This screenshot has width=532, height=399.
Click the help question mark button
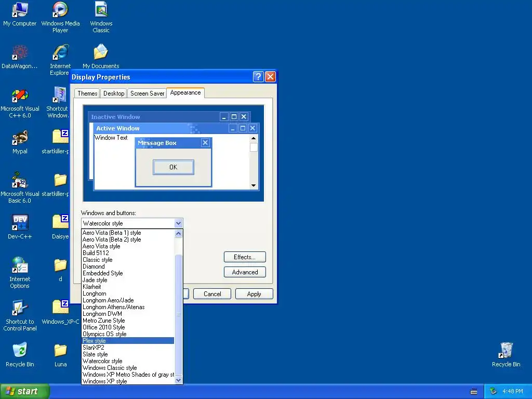[x=258, y=77]
